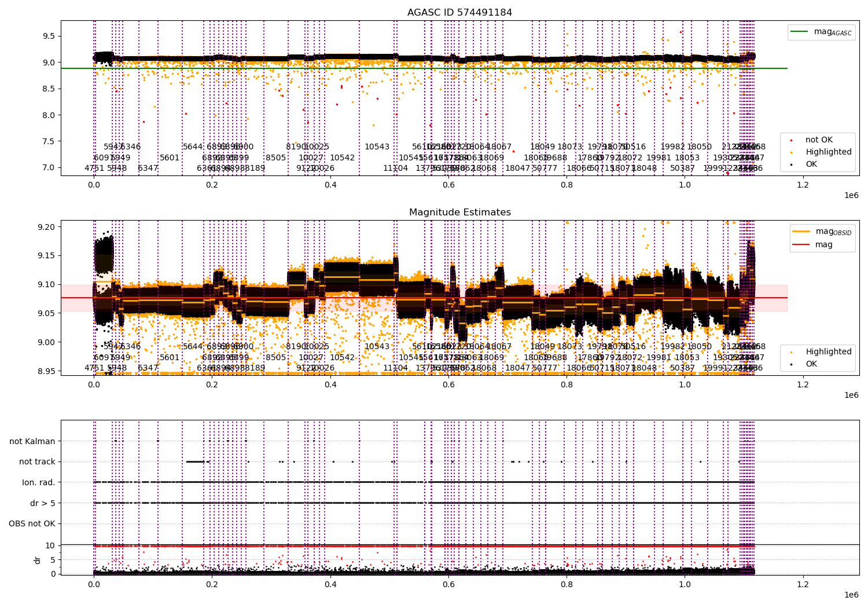Click the green line sample in the top legend

(x=800, y=32)
